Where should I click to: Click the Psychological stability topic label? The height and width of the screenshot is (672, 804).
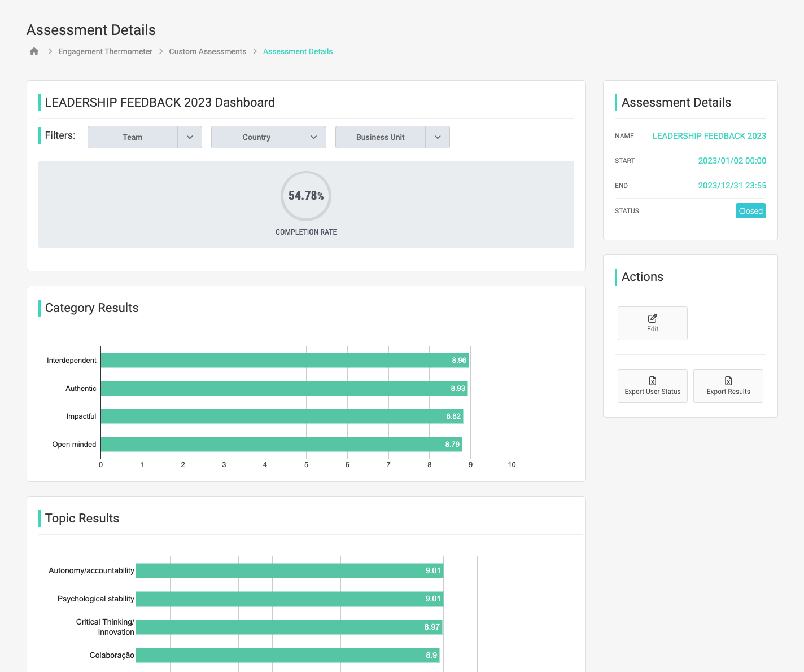96,599
